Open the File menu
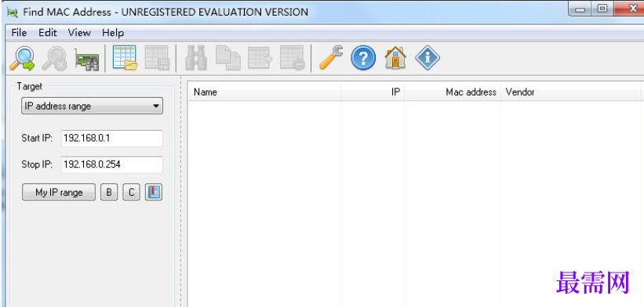This screenshot has height=307, width=644. (19, 33)
